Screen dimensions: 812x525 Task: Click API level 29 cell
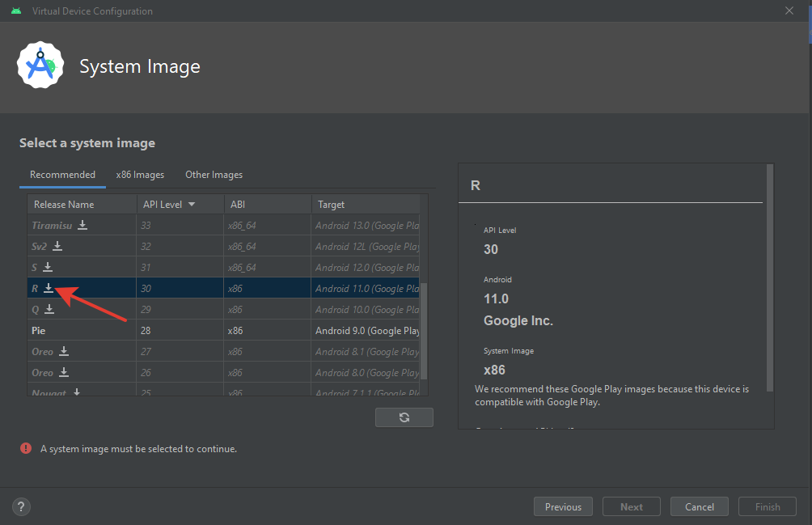[x=180, y=310]
